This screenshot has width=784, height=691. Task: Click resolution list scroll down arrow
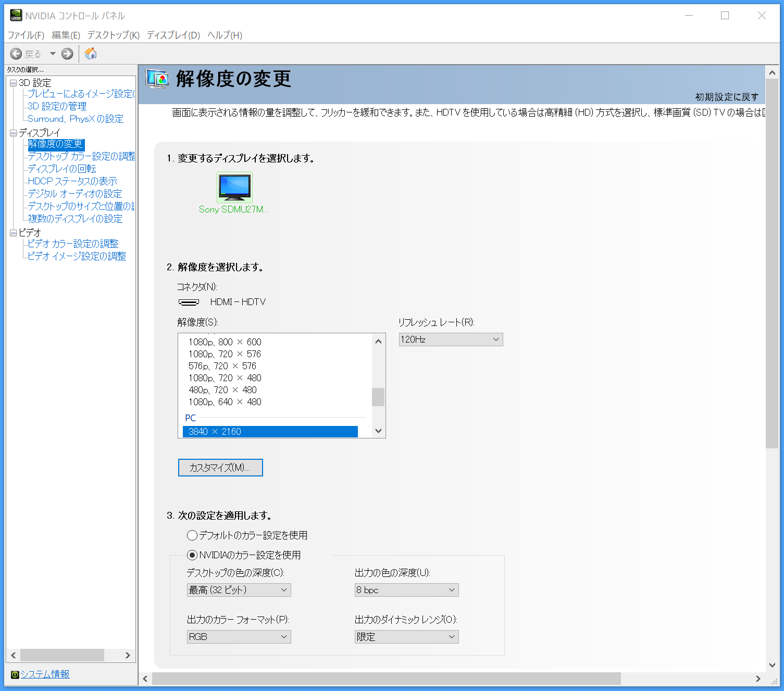[x=379, y=431]
